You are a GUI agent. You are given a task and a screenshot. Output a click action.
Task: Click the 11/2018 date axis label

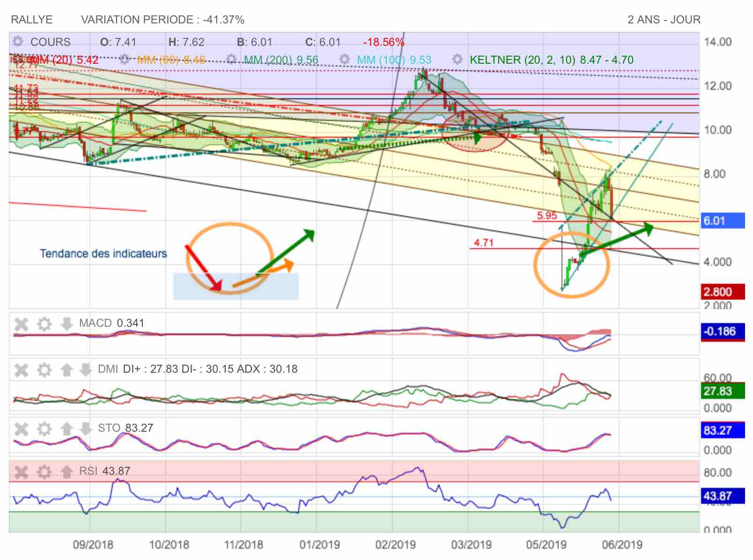244,545
